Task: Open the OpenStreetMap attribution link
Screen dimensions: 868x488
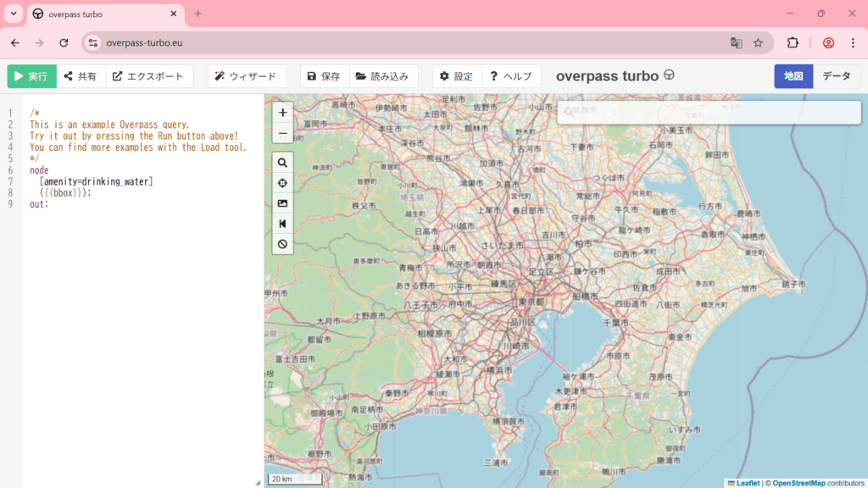Action: [798, 483]
